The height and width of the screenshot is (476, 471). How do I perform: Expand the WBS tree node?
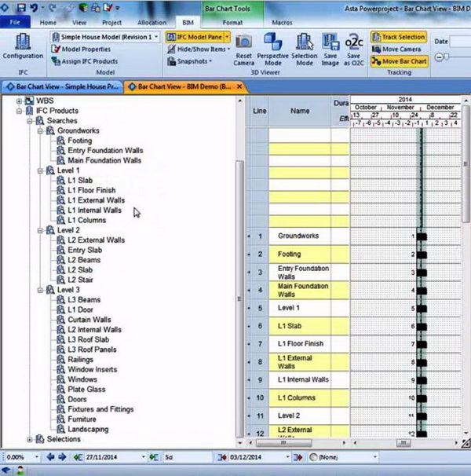(x=19, y=101)
